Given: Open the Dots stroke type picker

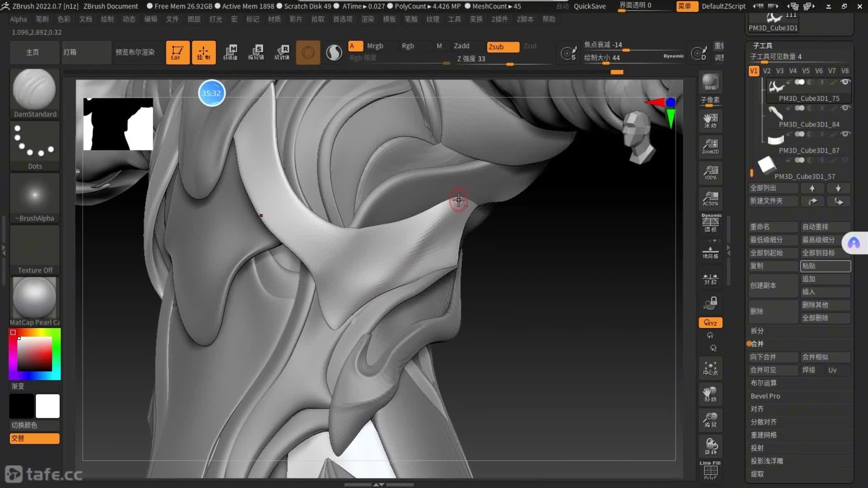Looking at the screenshot, I should (35, 144).
